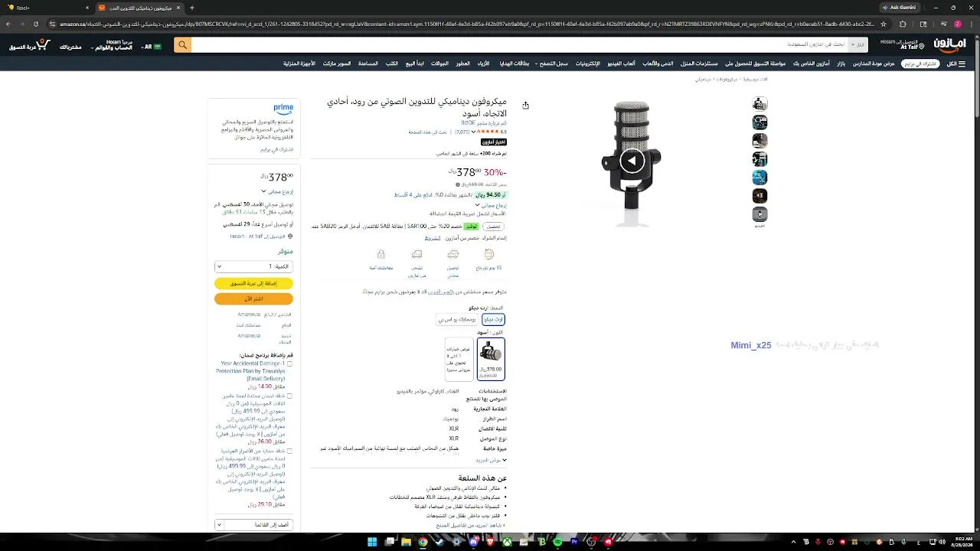Click the shipped-by-Amazon box icon
Image resolution: width=980 pixels, height=551 pixels.
click(417, 254)
